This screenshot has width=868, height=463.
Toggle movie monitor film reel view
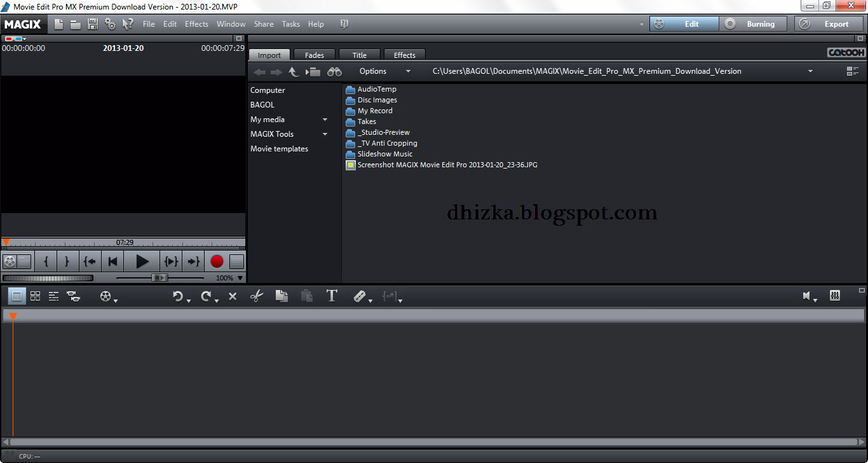[10, 261]
